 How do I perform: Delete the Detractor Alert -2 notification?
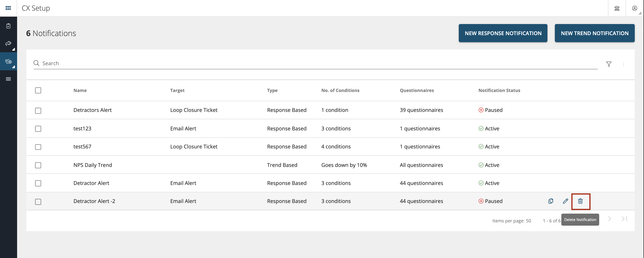tap(580, 201)
